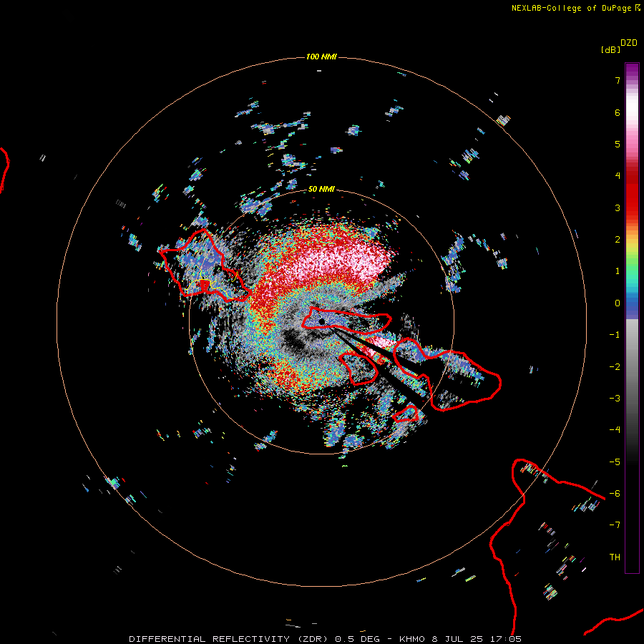Click the TH threshold label on scale
This screenshot has width=644, height=644.
click(615, 557)
